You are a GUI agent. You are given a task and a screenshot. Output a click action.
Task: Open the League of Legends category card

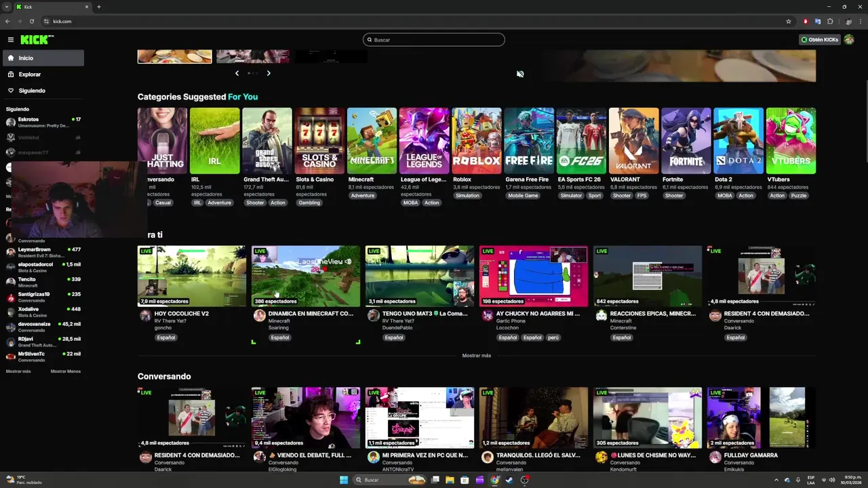[425, 141]
